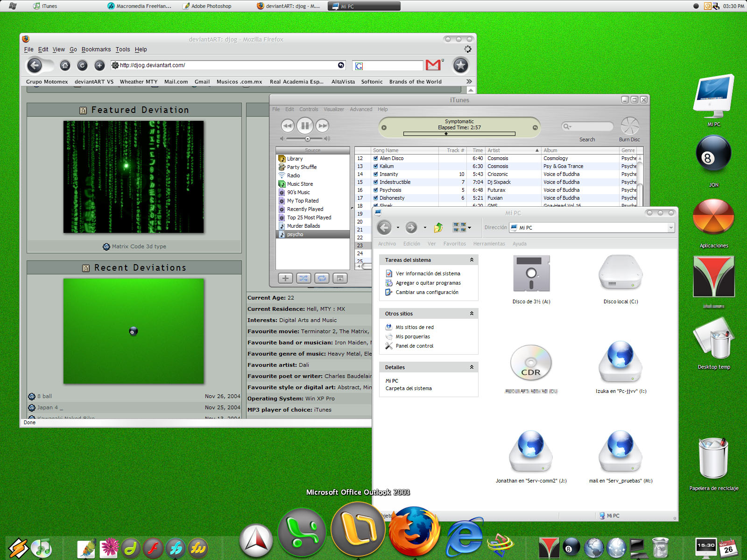Open Firefox home page icon
747x560 pixels.
(65, 65)
